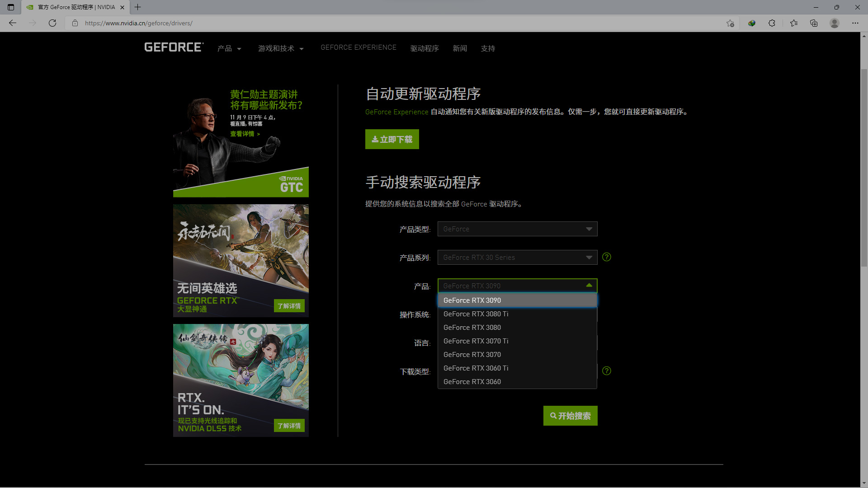Open the favorites star list icon
The width and height of the screenshot is (868, 488).
coord(794,23)
